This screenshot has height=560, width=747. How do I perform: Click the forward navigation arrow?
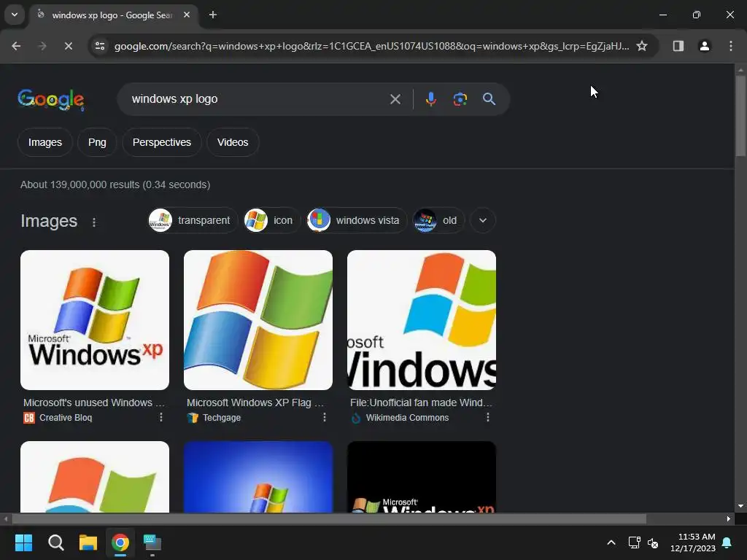click(42, 46)
